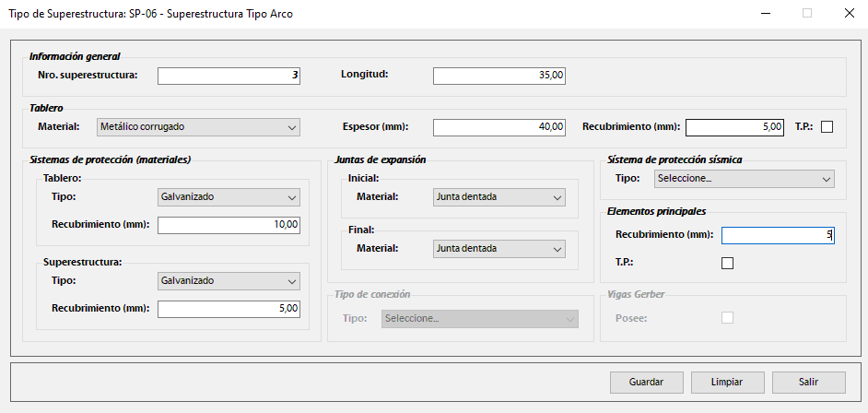Open the Tablero Material dropdown
Viewport: 868px width, 413px height.
(198, 126)
